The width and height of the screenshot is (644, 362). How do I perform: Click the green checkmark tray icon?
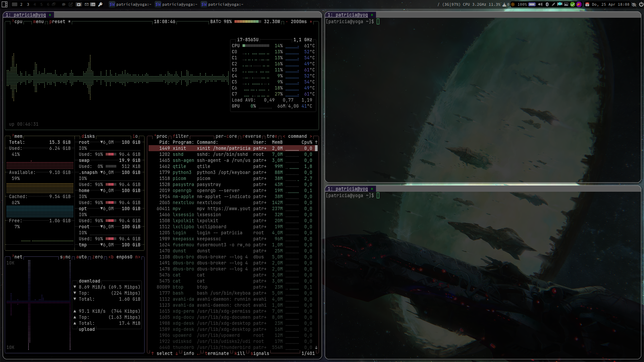pos(573,4)
